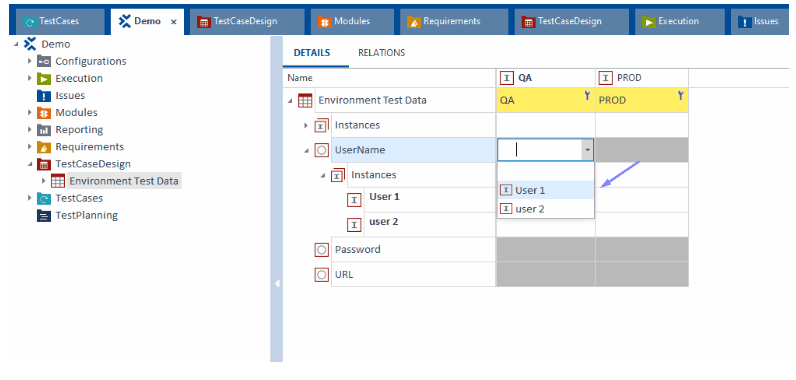Click the Password attribute circle icon

click(321, 250)
